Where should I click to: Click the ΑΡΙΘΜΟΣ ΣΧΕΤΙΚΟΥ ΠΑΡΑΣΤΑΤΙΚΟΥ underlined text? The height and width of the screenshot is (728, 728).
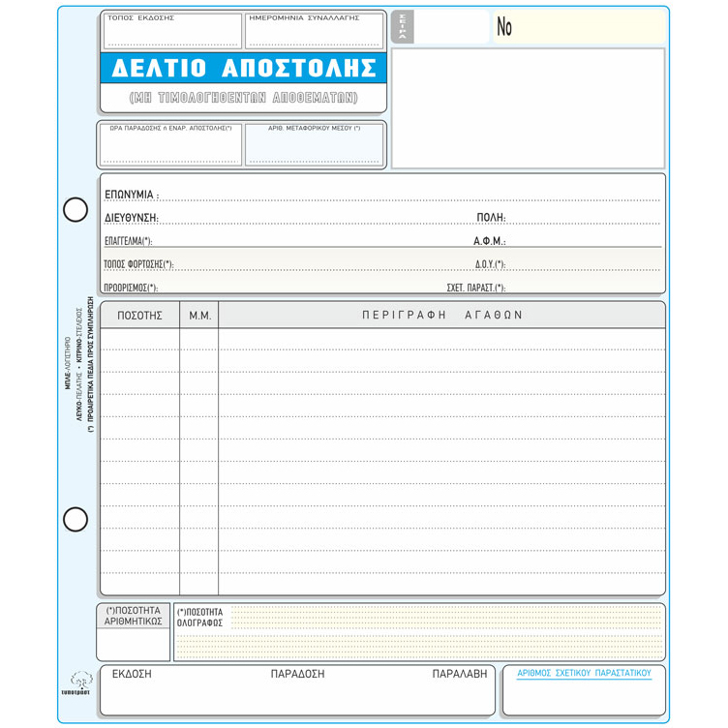pos(583,673)
